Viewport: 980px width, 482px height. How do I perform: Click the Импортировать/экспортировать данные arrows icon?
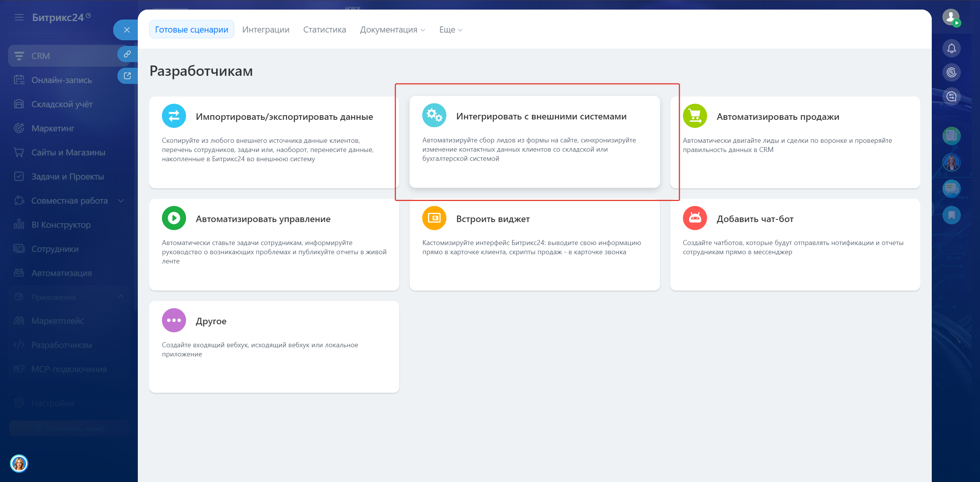point(174,116)
